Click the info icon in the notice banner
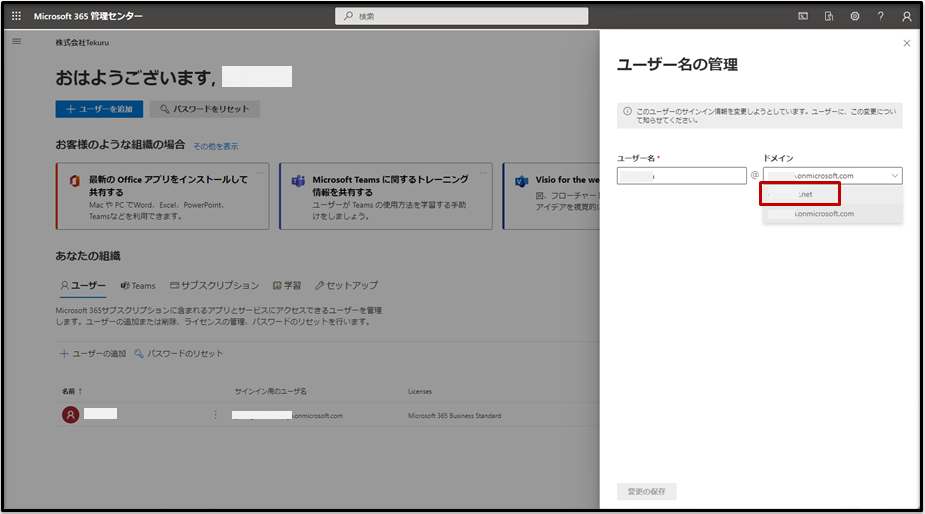The width and height of the screenshot is (925, 514). pos(627,112)
